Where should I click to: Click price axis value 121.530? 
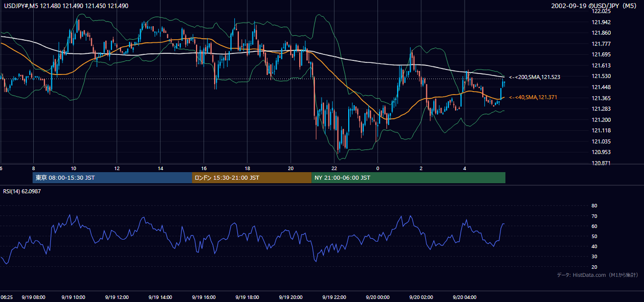click(x=601, y=76)
